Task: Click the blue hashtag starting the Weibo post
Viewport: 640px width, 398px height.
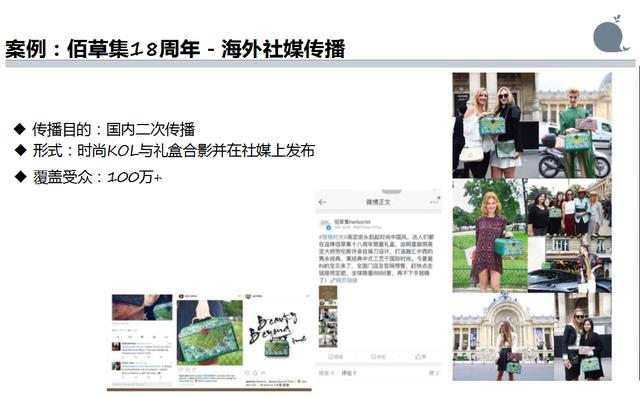Action: pyautogui.click(x=332, y=237)
